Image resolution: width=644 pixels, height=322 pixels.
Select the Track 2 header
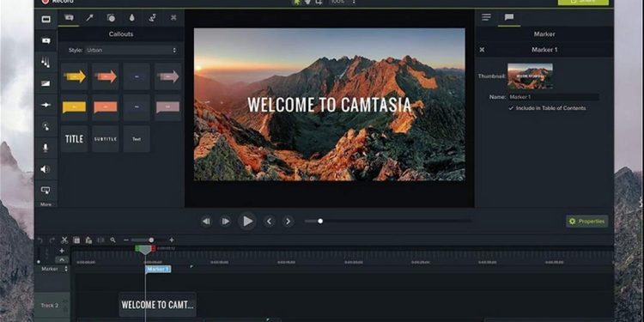pos(52,306)
